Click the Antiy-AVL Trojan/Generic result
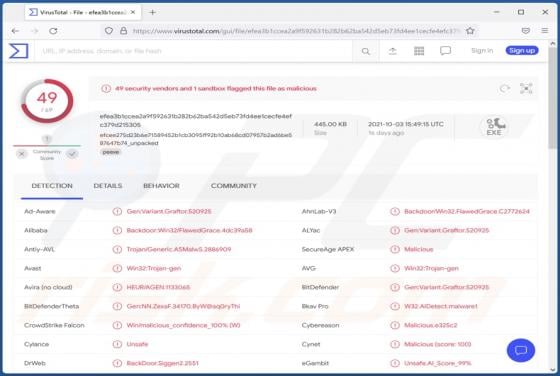The image size is (560, 376). coord(179,249)
